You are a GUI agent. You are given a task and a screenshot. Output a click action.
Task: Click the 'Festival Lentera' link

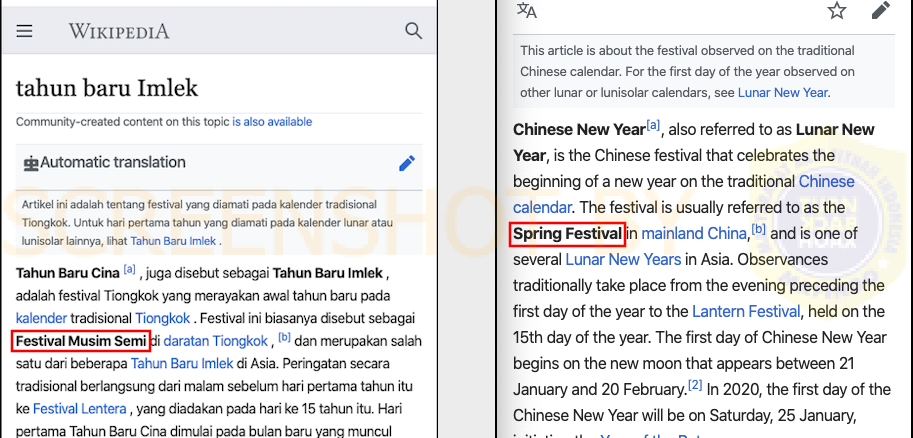point(80,409)
